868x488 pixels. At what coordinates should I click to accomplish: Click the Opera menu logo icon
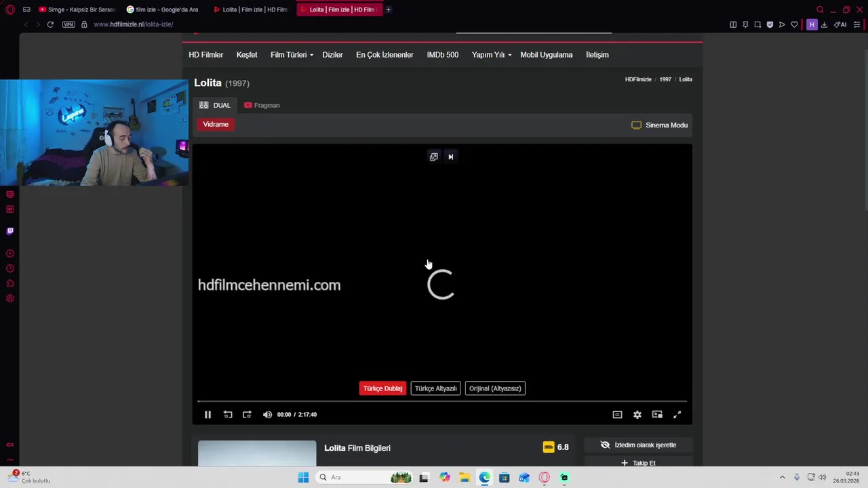click(10, 9)
